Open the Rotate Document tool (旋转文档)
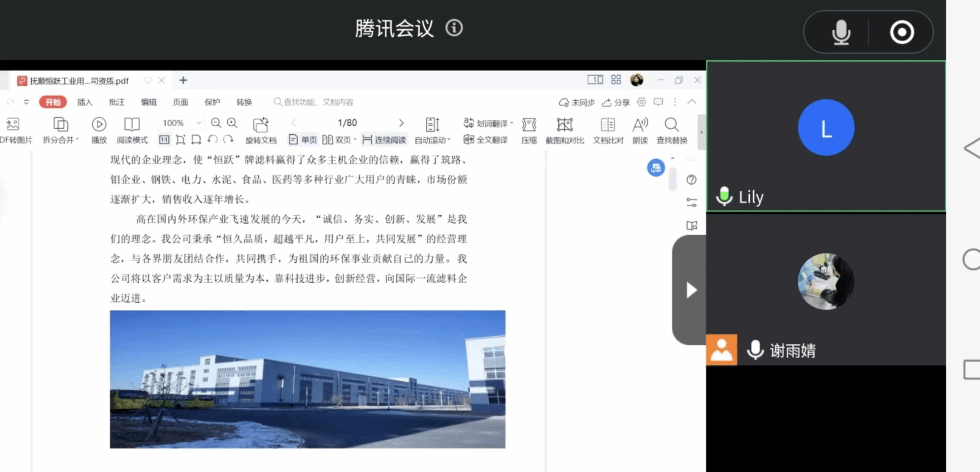The width and height of the screenshot is (980, 472). pyautogui.click(x=261, y=130)
